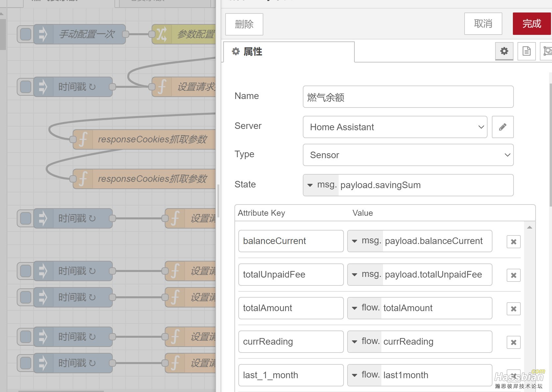Image resolution: width=552 pixels, height=392 pixels.
Task: Open type dropdown for payload.balanceCurrent value
Action: click(x=365, y=241)
